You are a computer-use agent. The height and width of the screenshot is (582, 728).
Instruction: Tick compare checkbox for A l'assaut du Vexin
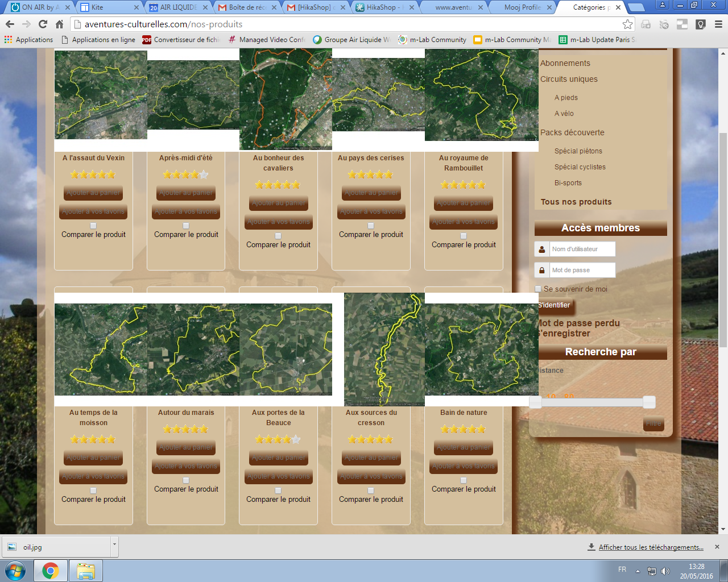click(x=93, y=226)
